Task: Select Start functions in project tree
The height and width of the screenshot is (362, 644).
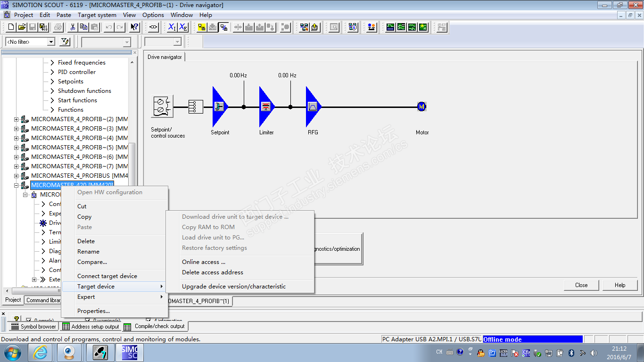Action: point(77,100)
